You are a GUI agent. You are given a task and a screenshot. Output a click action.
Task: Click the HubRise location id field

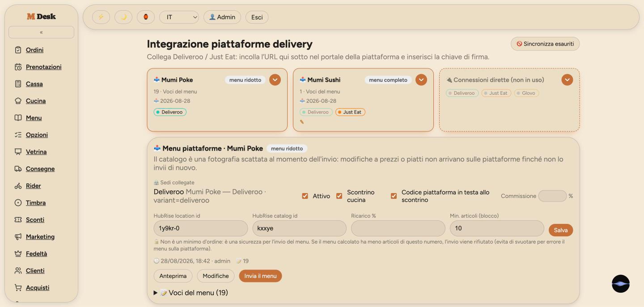[x=201, y=228]
